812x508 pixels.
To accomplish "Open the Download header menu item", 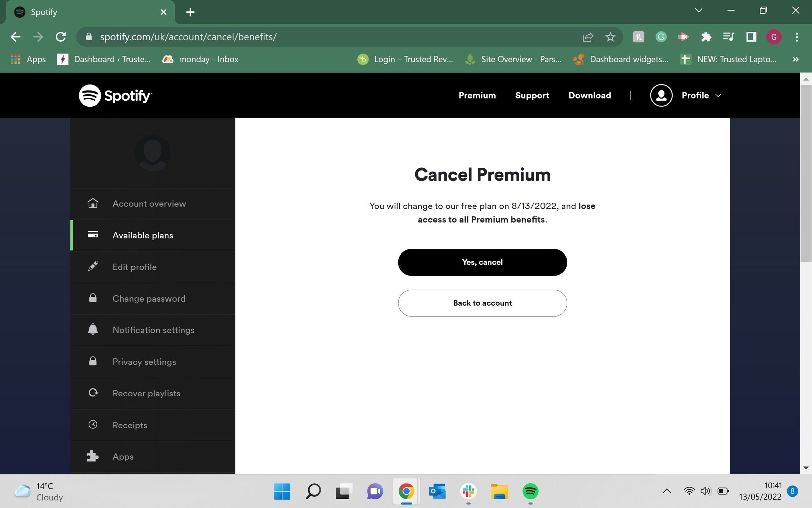I will [x=590, y=95].
